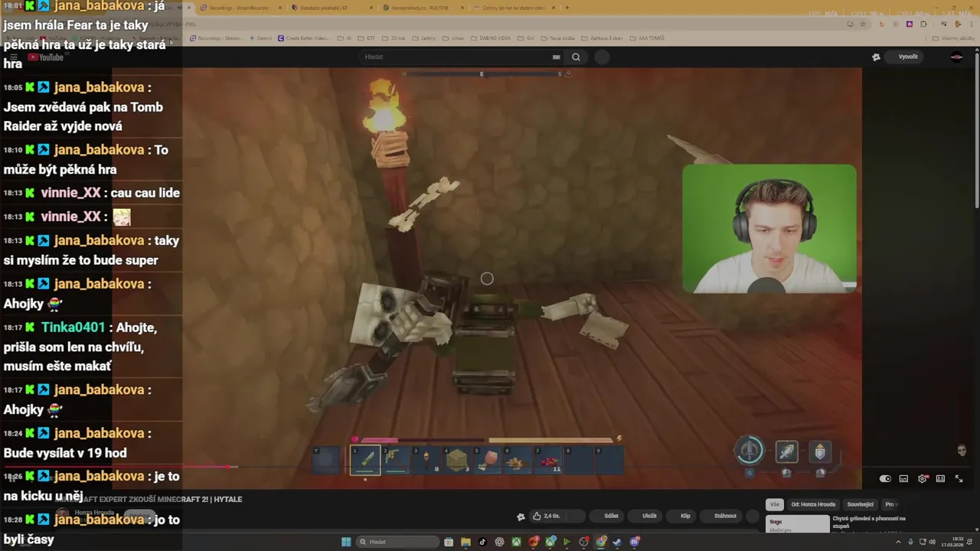
Task: Click the taskbar Hledat search box
Action: point(397,542)
